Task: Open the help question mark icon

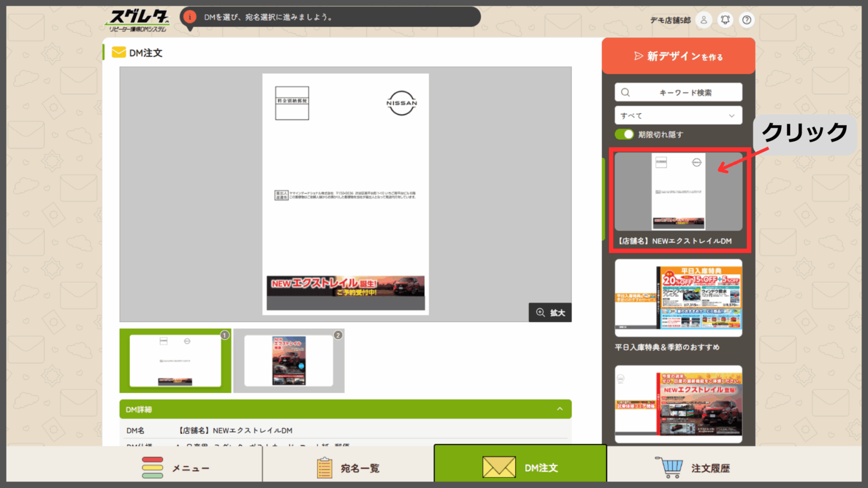Action: click(x=747, y=20)
